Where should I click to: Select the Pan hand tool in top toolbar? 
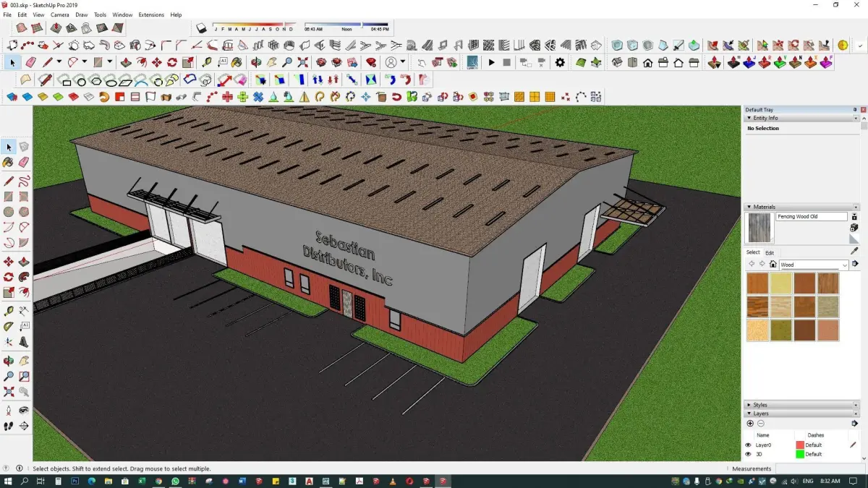[x=272, y=62]
